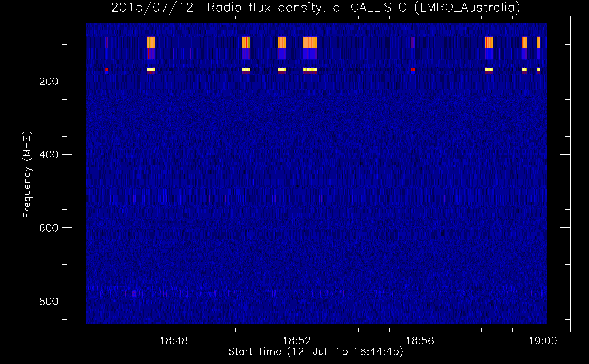The image size is (589, 364).
Task: Click the "Start Time (12-Jul-15 18:44:45)" label
Action: (x=316, y=352)
